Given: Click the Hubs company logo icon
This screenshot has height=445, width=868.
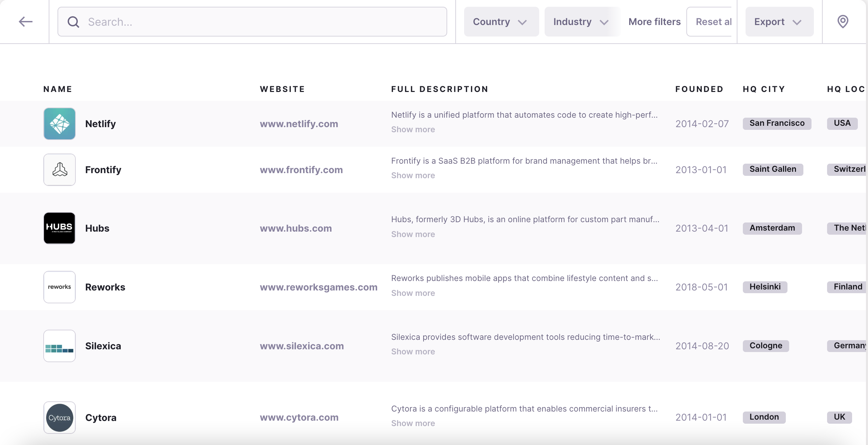Looking at the screenshot, I should (x=59, y=228).
